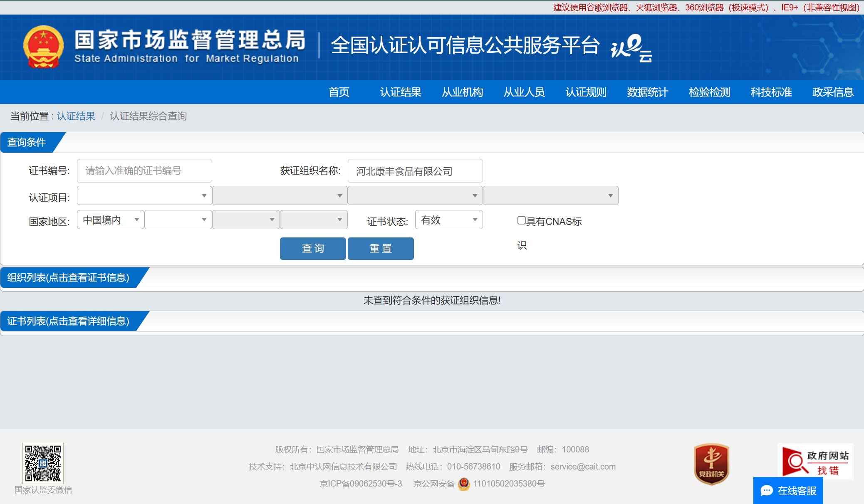This screenshot has width=864, height=504.
Task: Enable the 具有CNAS标识 checkbox
Action: [521, 220]
